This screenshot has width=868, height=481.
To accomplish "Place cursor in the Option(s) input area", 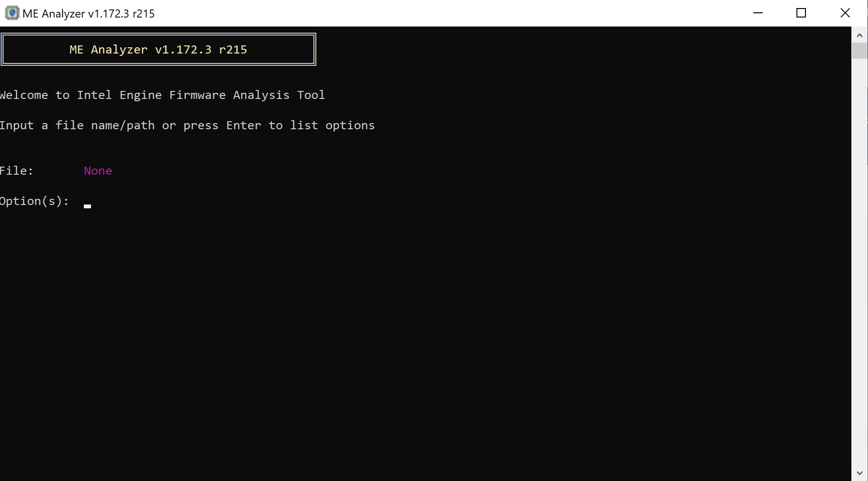I will (87, 204).
